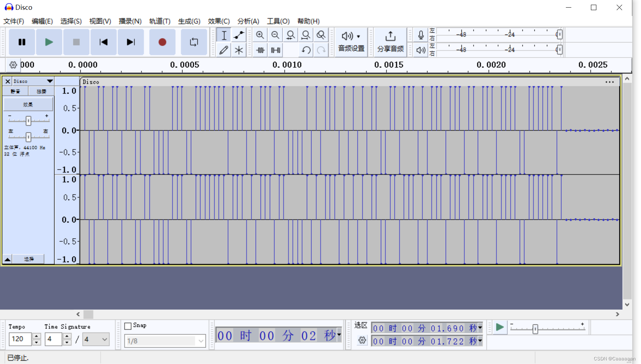Open the clip three-dots menu
This screenshot has height=364, width=641.
tap(609, 82)
